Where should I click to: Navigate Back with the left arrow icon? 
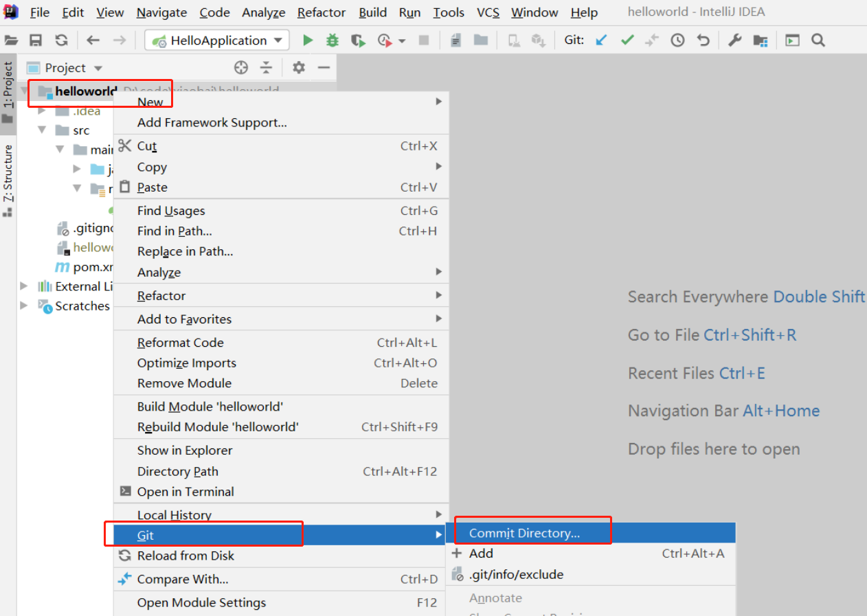(x=93, y=41)
